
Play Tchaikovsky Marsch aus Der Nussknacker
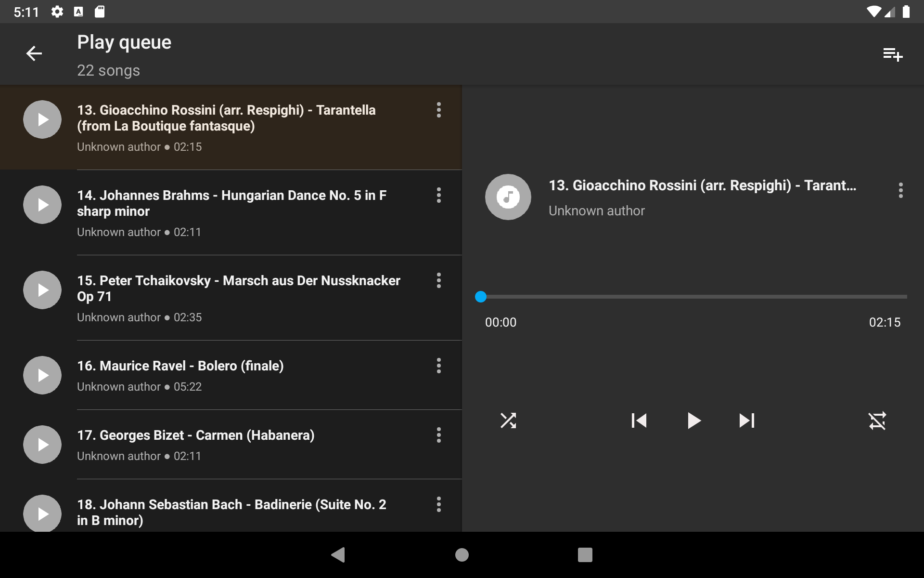pyautogui.click(x=42, y=289)
